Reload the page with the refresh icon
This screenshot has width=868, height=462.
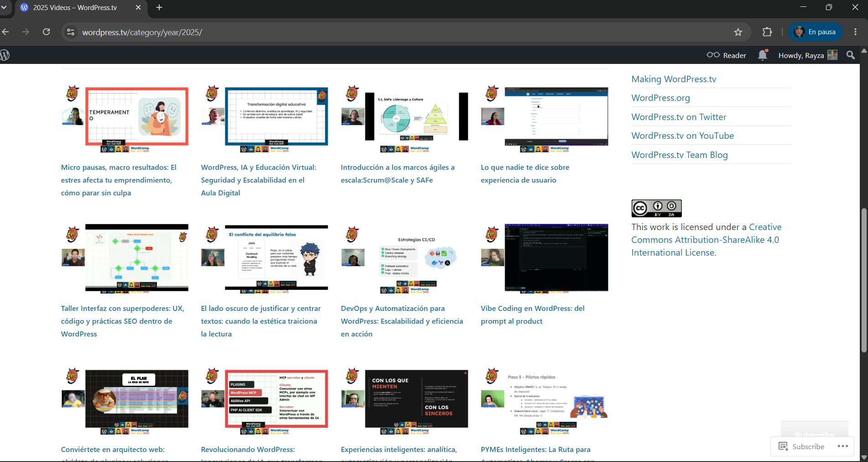(46, 32)
